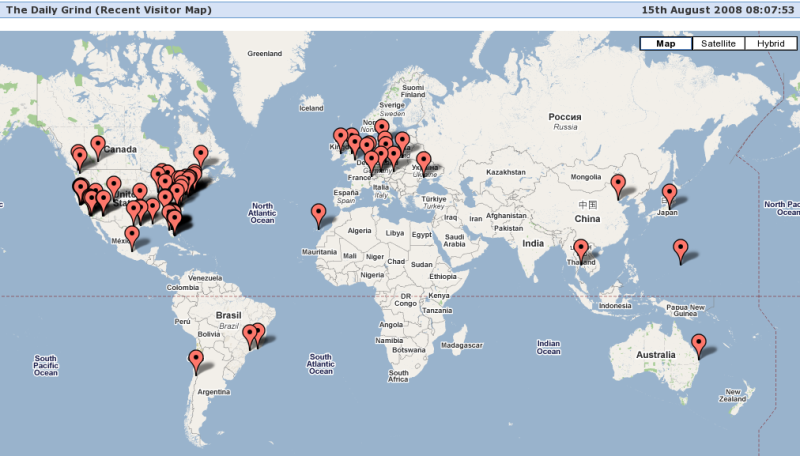Open the marker in northern China
This screenshot has height=456, width=800.
[x=618, y=187]
